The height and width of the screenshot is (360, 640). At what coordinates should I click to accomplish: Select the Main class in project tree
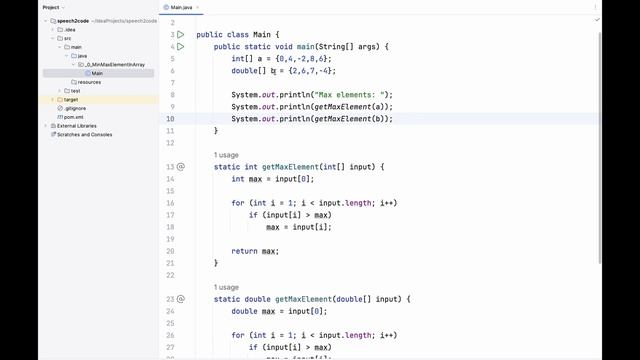point(98,73)
